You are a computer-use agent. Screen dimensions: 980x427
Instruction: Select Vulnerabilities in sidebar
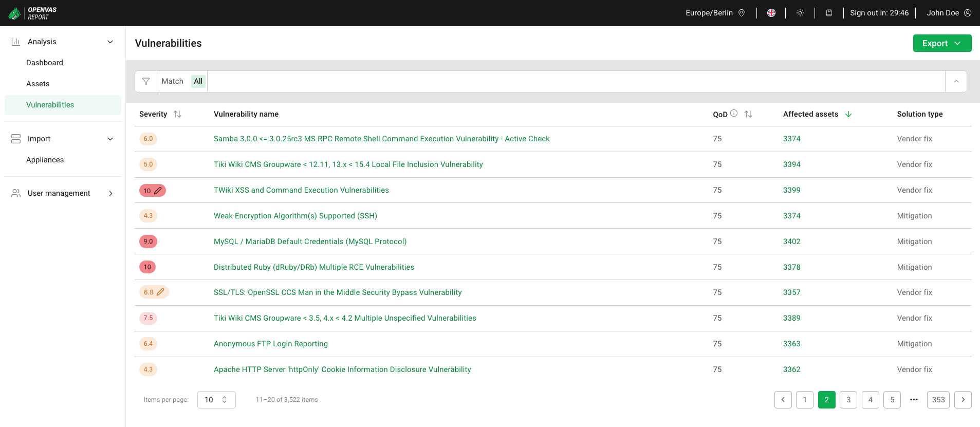coord(63,105)
